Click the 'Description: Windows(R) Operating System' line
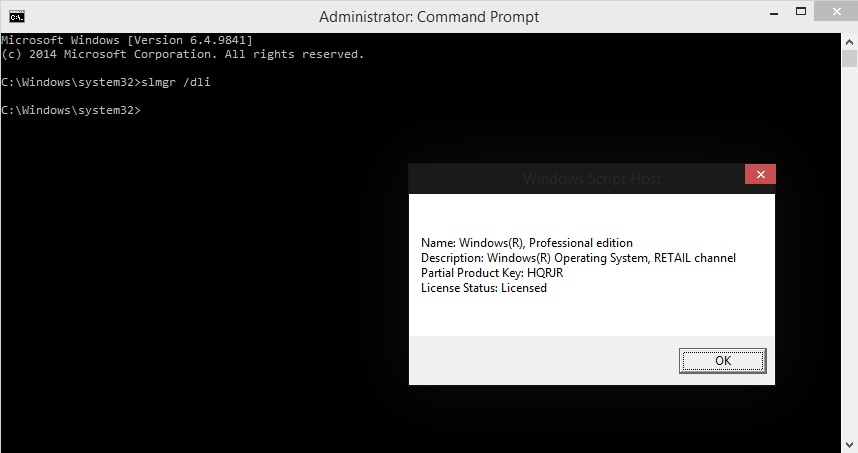This screenshot has height=453, width=858. click(578, 258)
